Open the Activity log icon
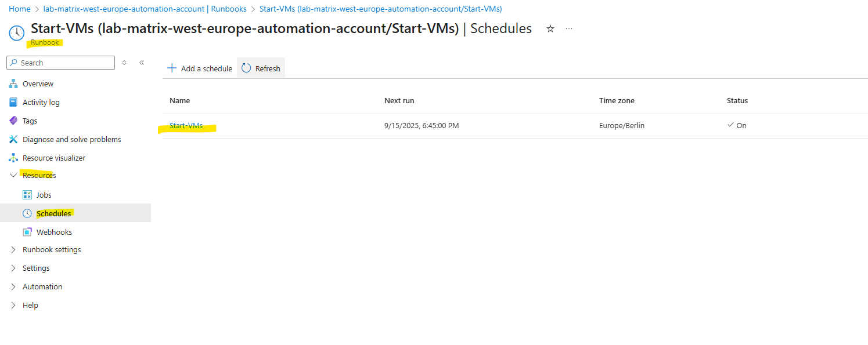Image resolution: width=868 pixels, height=345 pixels. click(13, 103)
